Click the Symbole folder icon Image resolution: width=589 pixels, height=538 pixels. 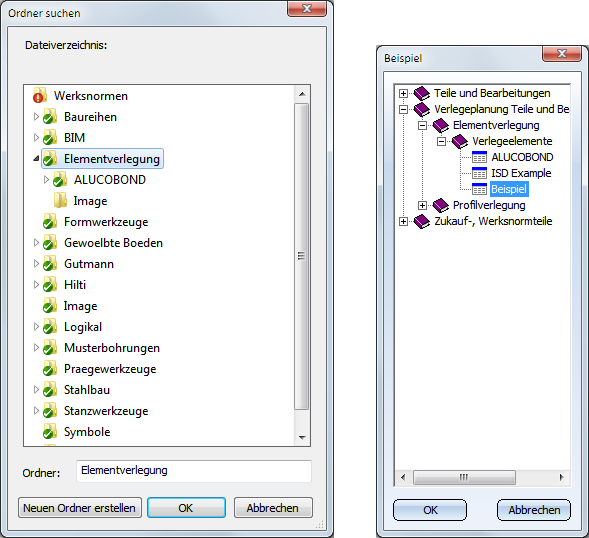tap(50, 432)
